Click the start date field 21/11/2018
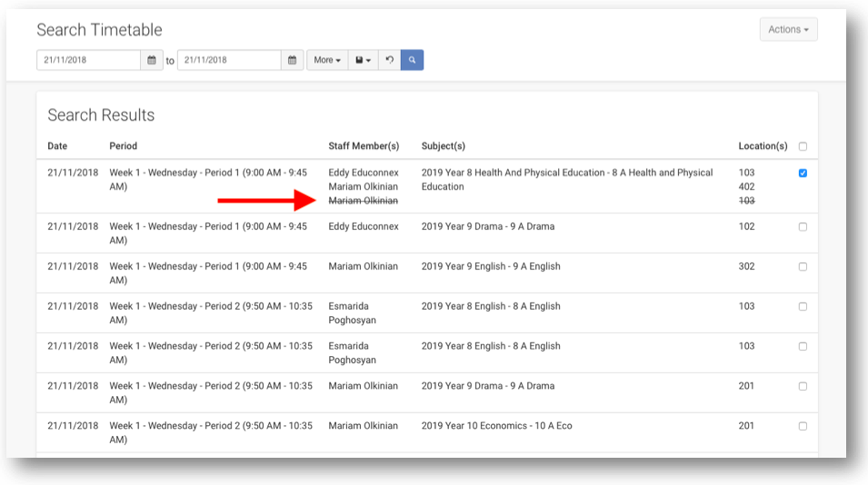The image size is (868, 485). click(x=88, y=60)
